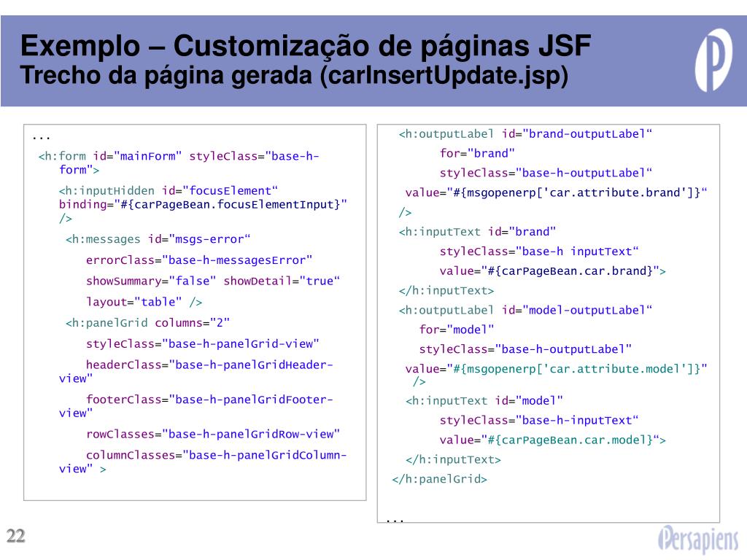Image resolution: width=747 pixels, height=560 pixels.
Task: Click the value line with 'car.attribute.model'
Action: click(x=557, y=369)
